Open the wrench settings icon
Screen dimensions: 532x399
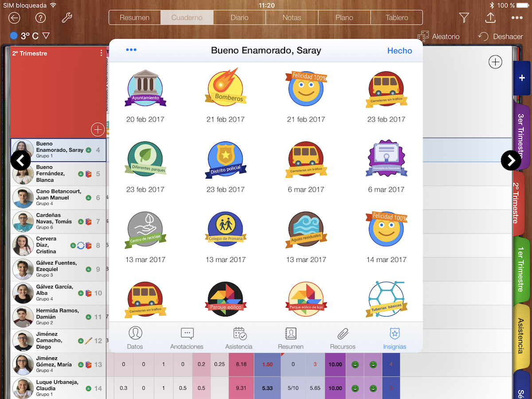pyautogui.click(x=67, y=18)
